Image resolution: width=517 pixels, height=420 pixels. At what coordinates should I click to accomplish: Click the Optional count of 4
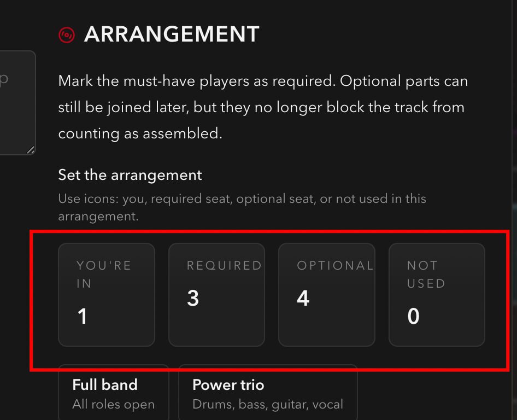(303, 299)
